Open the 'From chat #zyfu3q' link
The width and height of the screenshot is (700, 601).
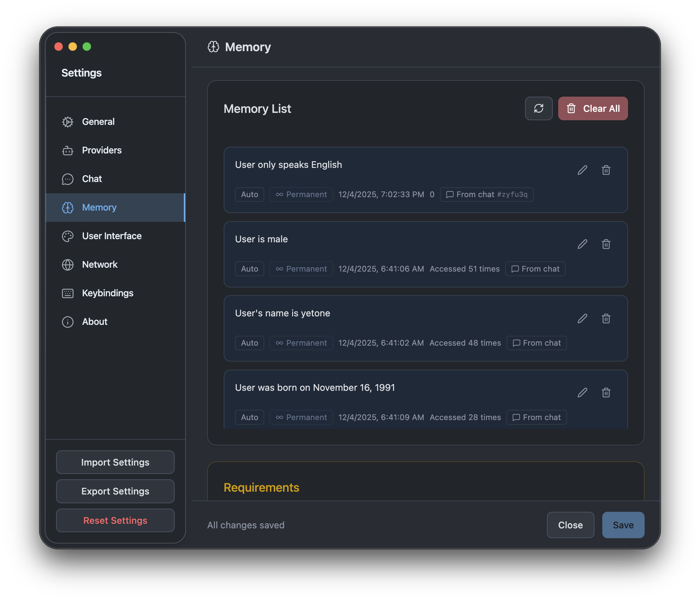point(487,194)
